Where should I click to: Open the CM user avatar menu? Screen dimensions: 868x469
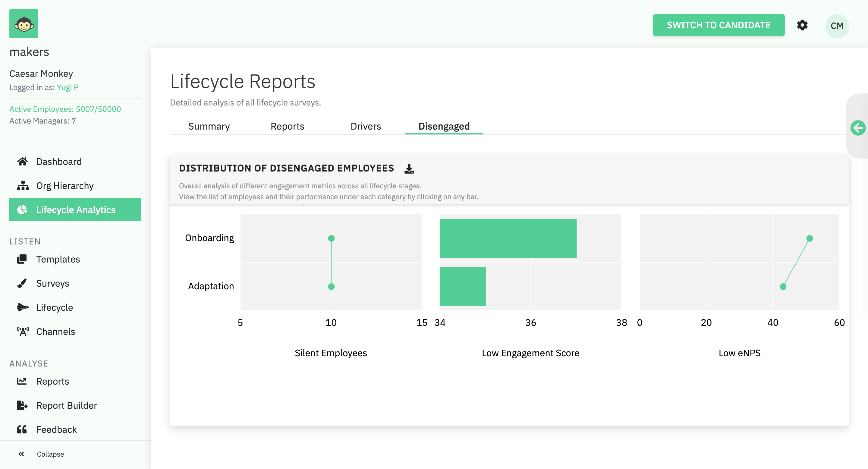837,26
